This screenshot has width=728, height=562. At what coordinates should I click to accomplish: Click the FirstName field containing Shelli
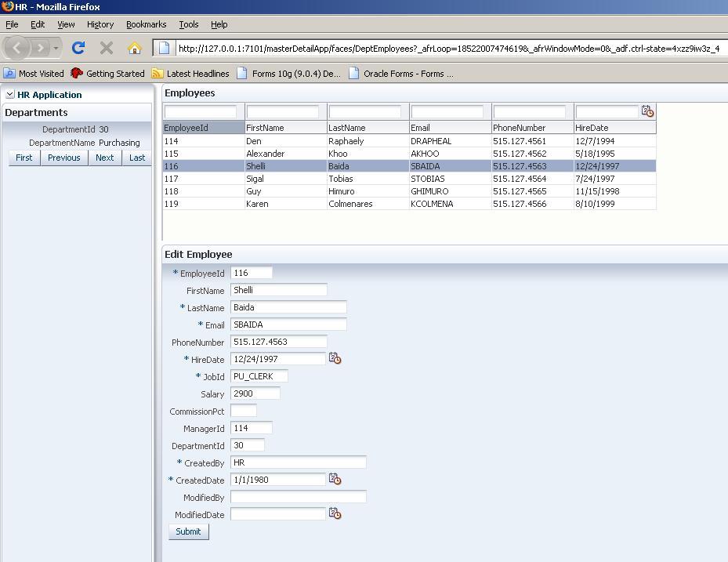(x=278, y=290)
